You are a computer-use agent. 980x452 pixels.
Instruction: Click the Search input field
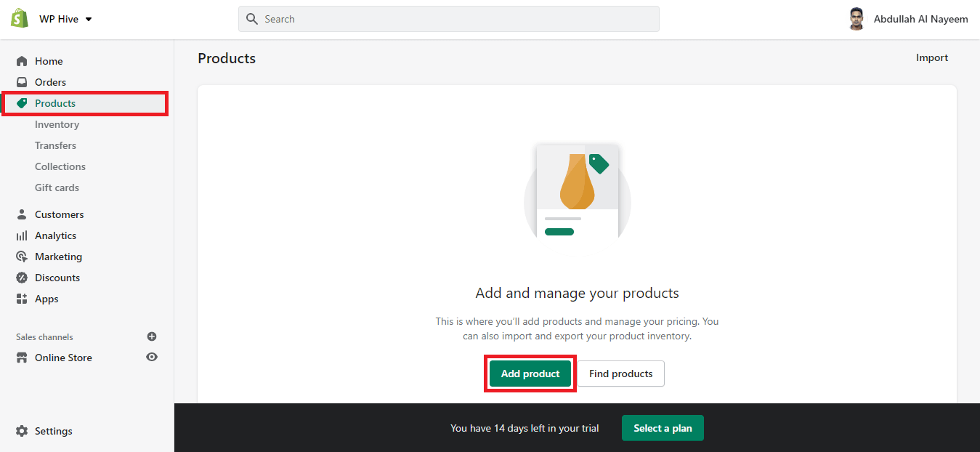click(448, 19)
